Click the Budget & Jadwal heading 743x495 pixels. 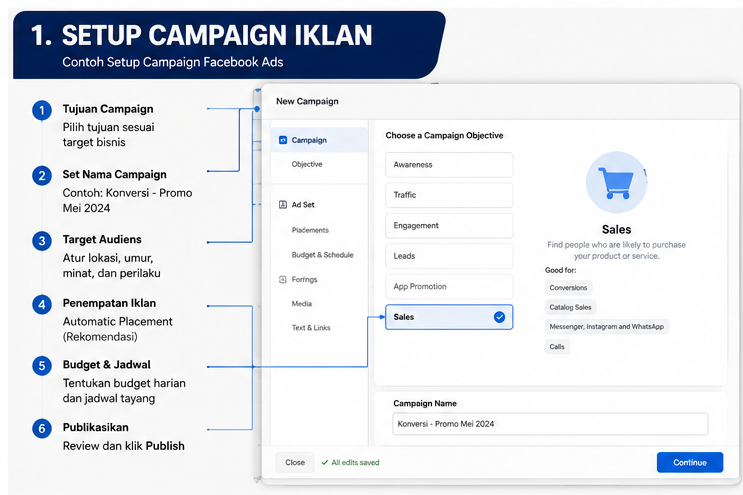point(107,365)
